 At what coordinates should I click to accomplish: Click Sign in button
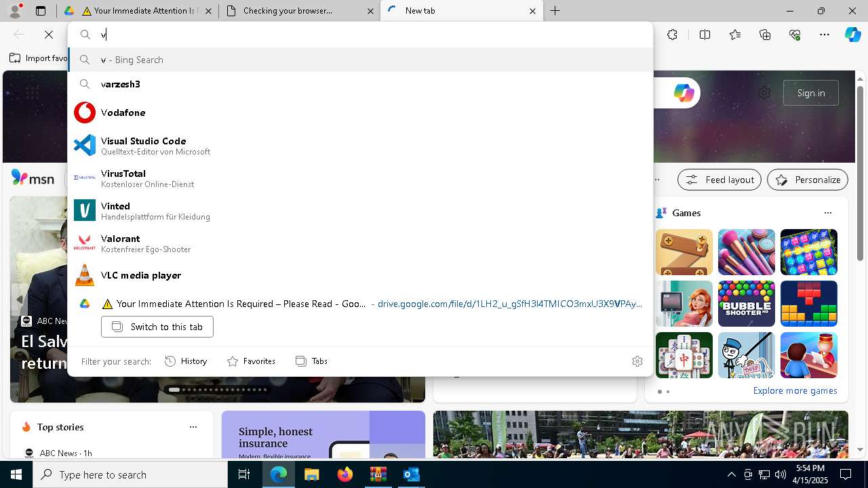[x=811, y=93]
